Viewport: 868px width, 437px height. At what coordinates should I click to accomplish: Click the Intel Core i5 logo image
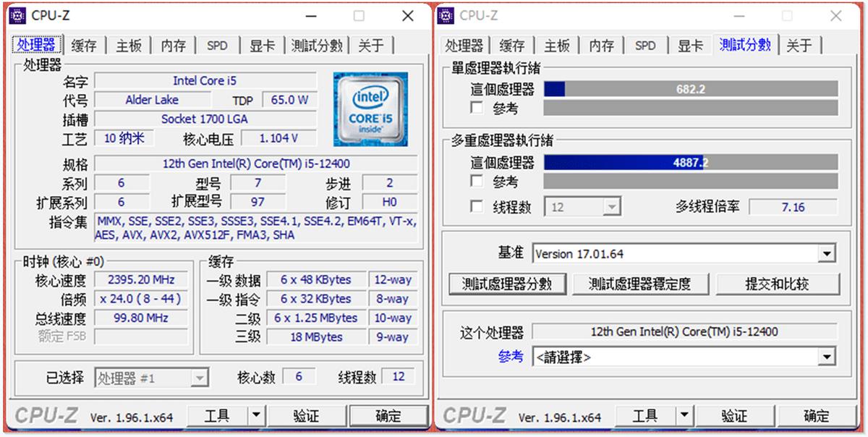[x=370, y=110]
